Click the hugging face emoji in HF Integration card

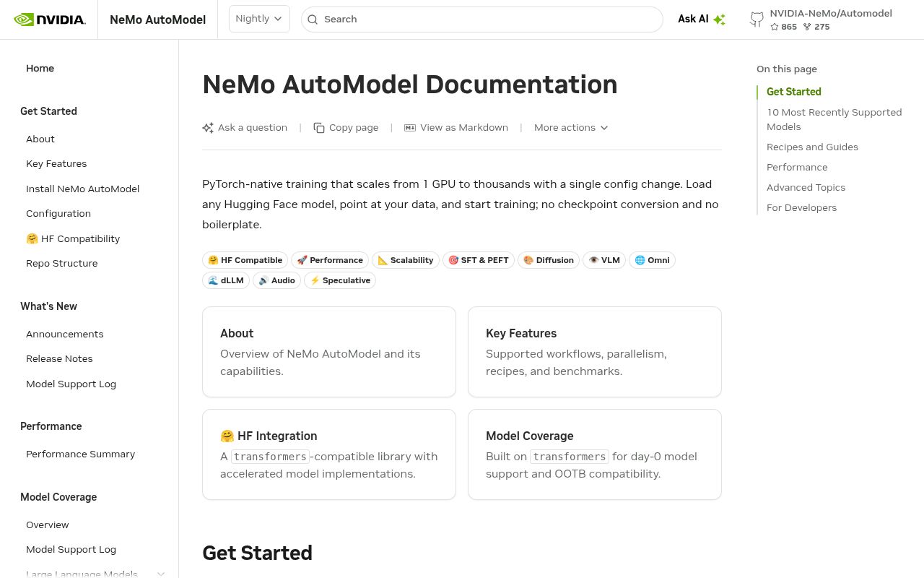click(x=227, y=436)
